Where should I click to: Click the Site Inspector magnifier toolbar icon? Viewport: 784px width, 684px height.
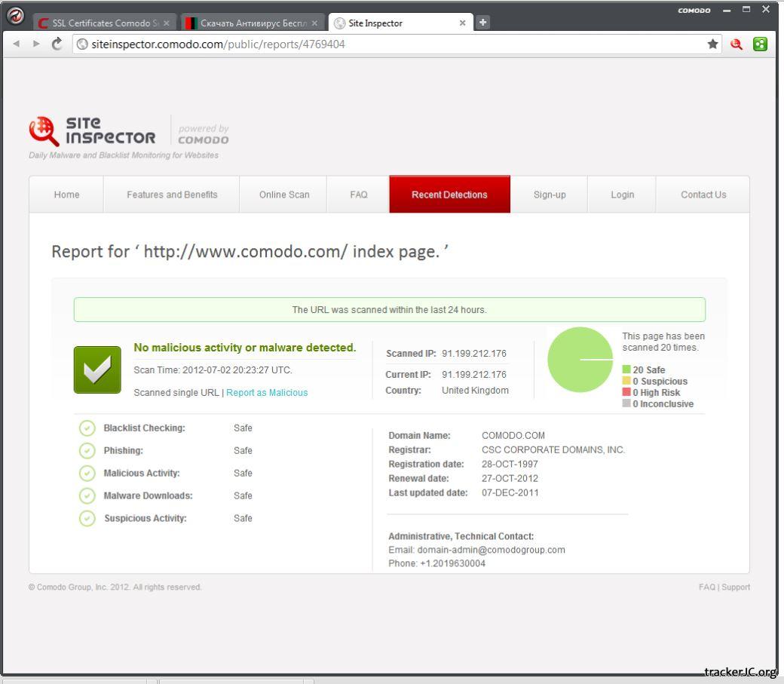(740, 44)
